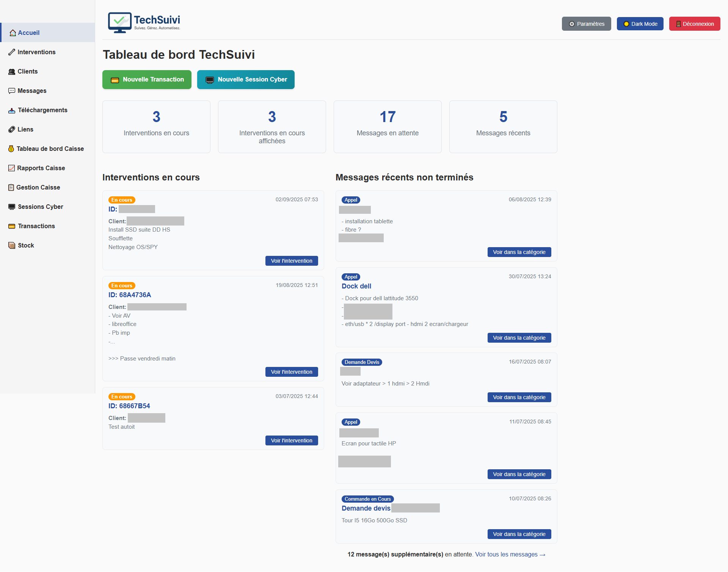
Task: Click the house icon next to Accueil
Action: [x=13, y=33]
